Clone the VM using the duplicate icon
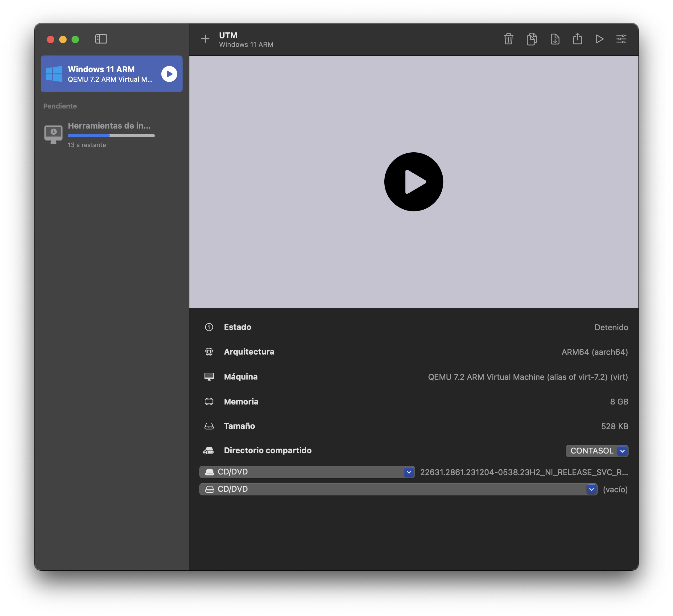Screen dimensions: 673x616 [532, 39]
